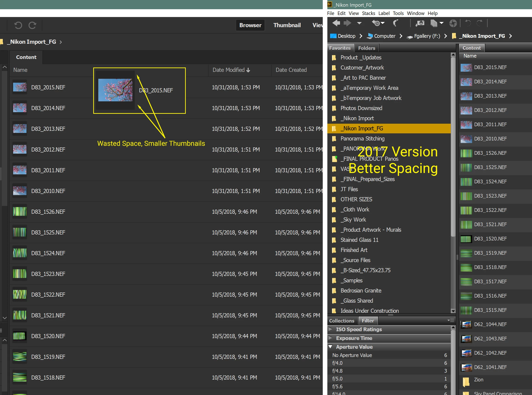Click Get Photos from Camera icon
The image size is (532, 395).
click(420, 23)
